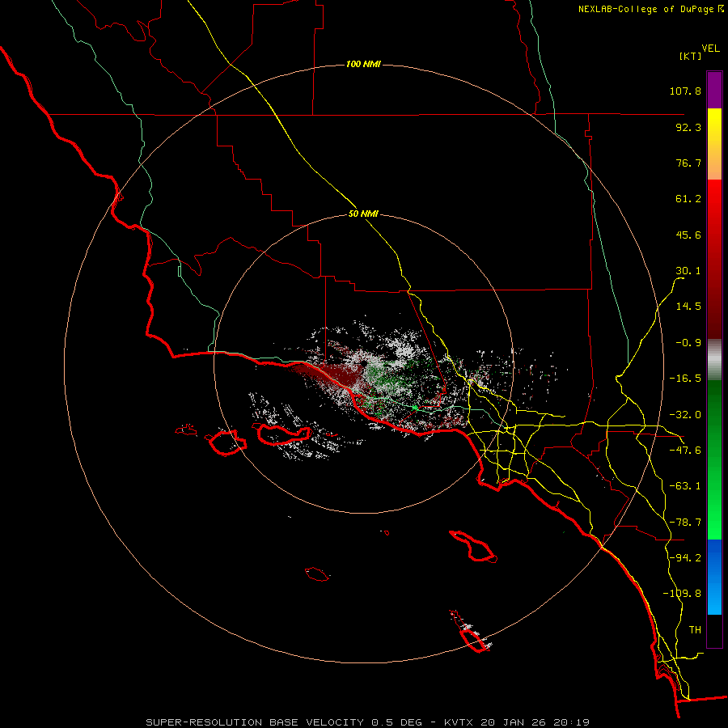Click the 107.8 legend value

tap(685, 91)
